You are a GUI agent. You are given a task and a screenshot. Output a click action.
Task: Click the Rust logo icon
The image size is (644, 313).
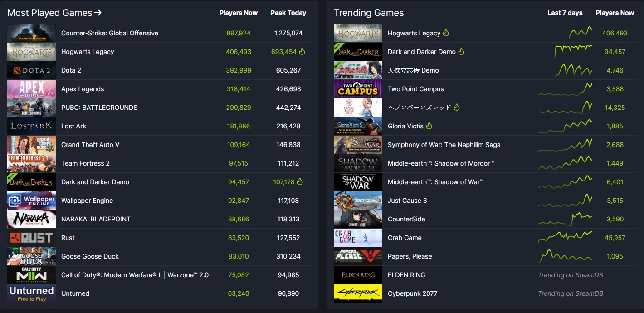32,238
